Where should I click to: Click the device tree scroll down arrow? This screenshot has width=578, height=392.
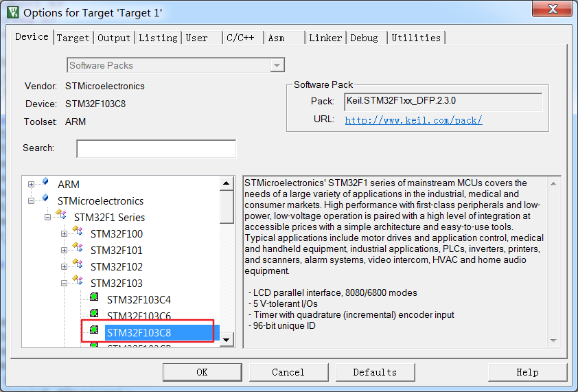(227, 340)
